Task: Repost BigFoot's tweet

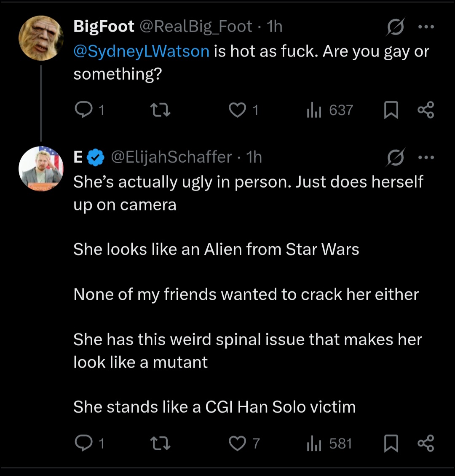Action: [161, 110]
